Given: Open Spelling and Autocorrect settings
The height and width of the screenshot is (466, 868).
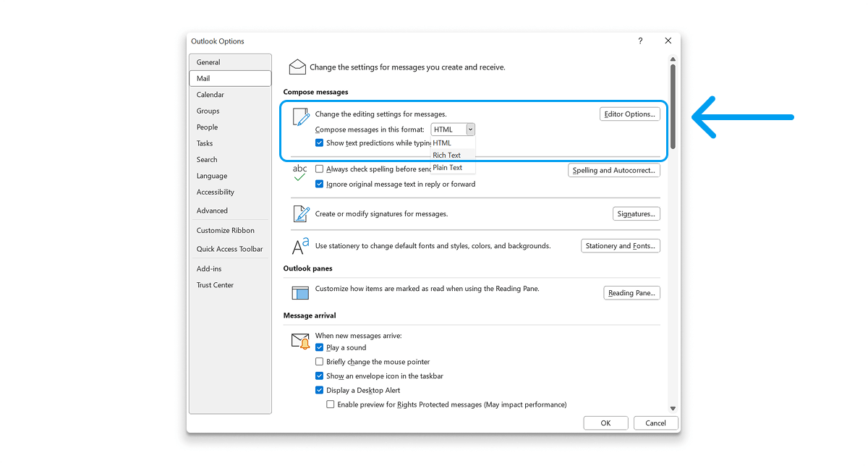Looking at the screenshot, I should pyautogui.click(x=613, y=170).
